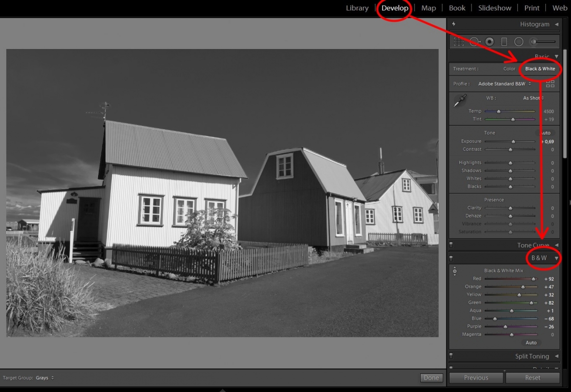Toggle the Tone Curve panel switch

451,245
